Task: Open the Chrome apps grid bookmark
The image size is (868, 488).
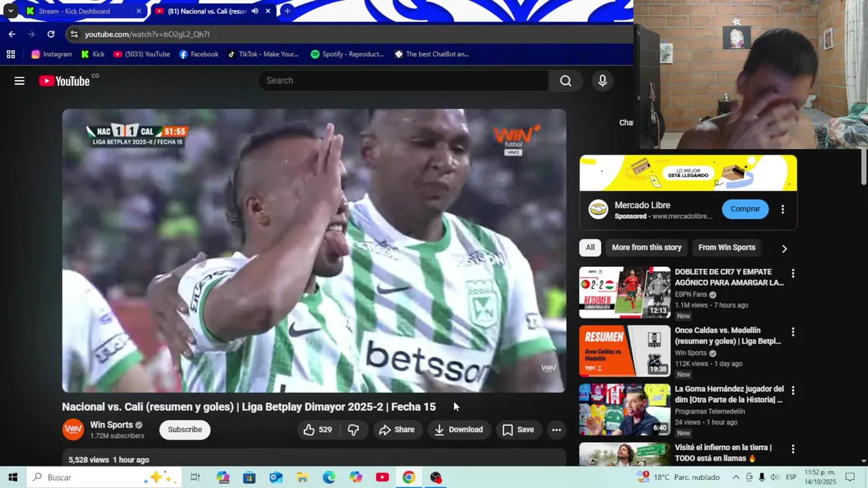Action: tap(11, 54)
